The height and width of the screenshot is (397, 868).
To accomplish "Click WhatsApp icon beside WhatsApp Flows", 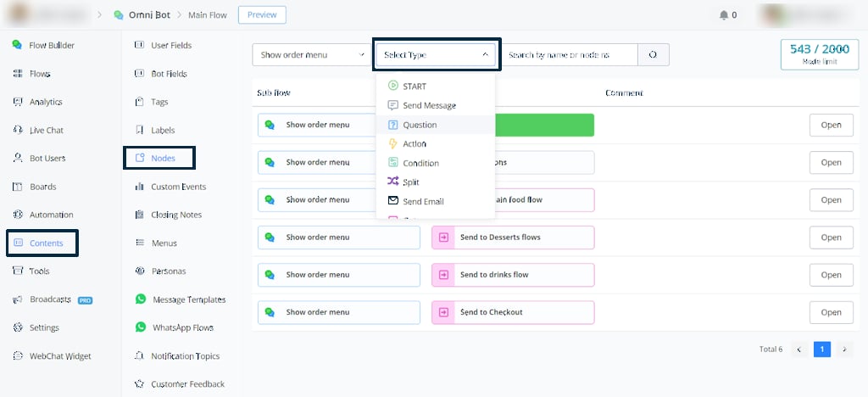I will pos(141,327).
